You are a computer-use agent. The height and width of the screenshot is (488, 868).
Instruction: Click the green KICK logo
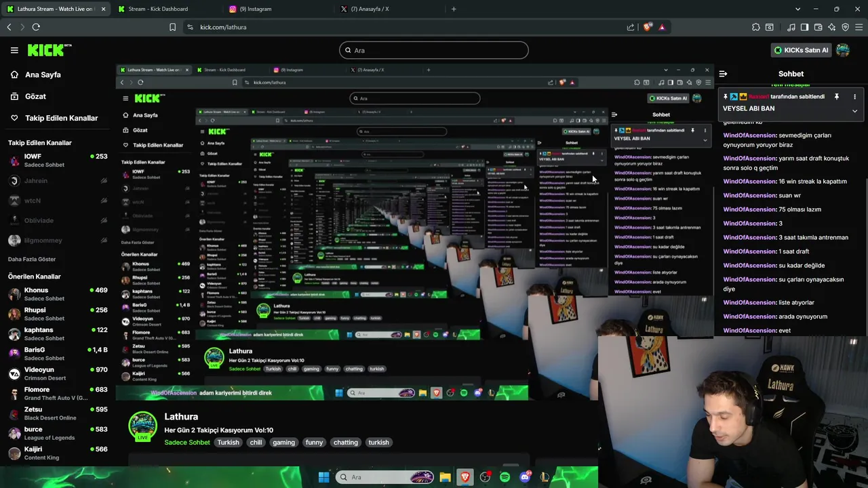point(49,50)
